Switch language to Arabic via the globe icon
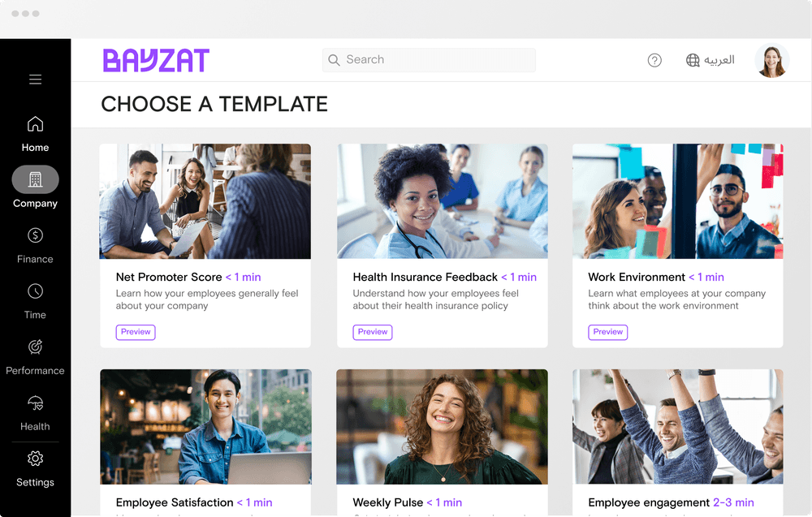Viewport: 812px width, 517px height. [693, 61]
